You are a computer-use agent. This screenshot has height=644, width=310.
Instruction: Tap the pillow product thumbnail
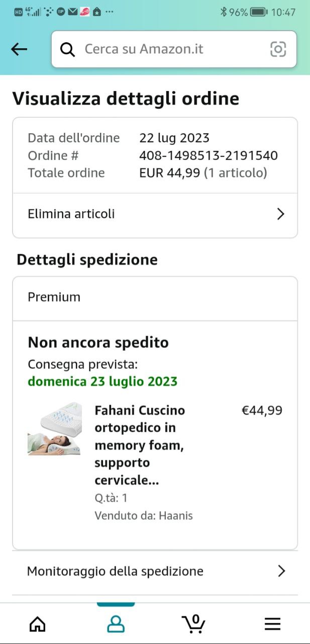(54, 429)
